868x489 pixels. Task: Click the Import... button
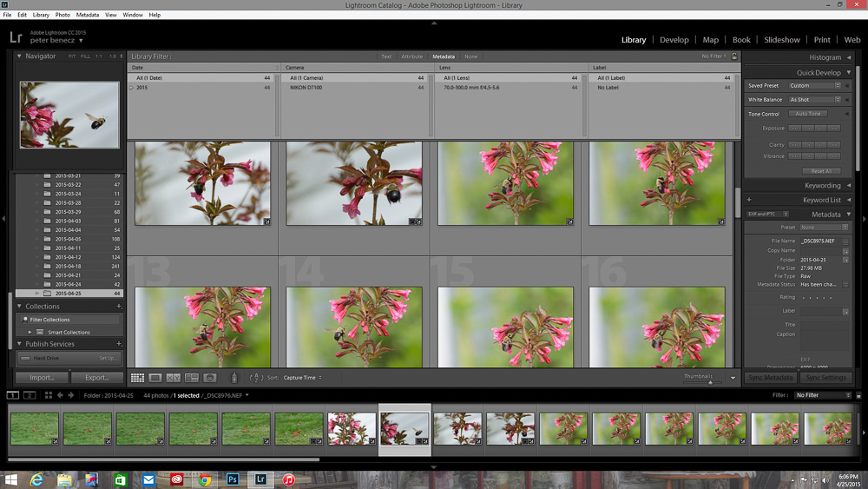click(x=42, y=378)
